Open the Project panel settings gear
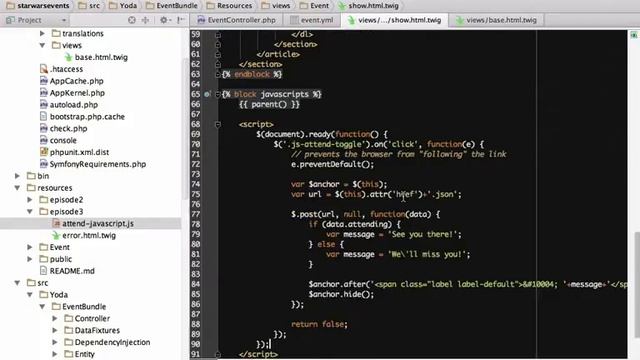The width and height of the screenshot is (640, 360). click(164, 20)
